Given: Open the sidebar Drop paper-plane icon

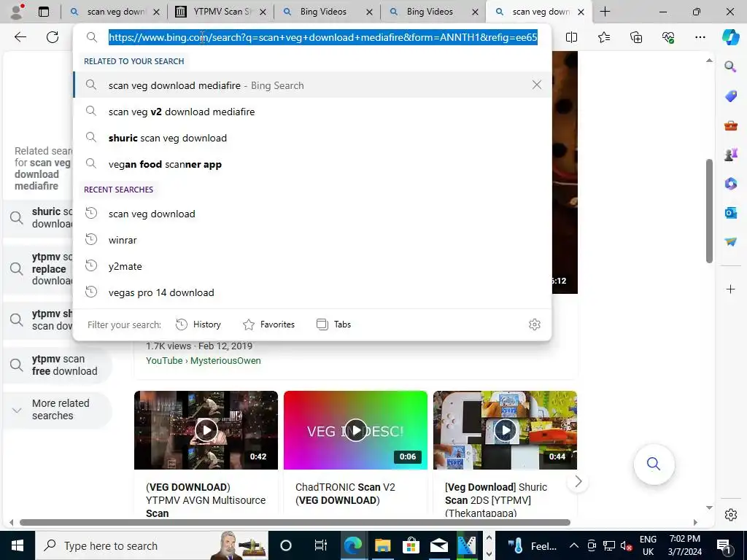Looking at the screenshot, I should pos(730,241).
